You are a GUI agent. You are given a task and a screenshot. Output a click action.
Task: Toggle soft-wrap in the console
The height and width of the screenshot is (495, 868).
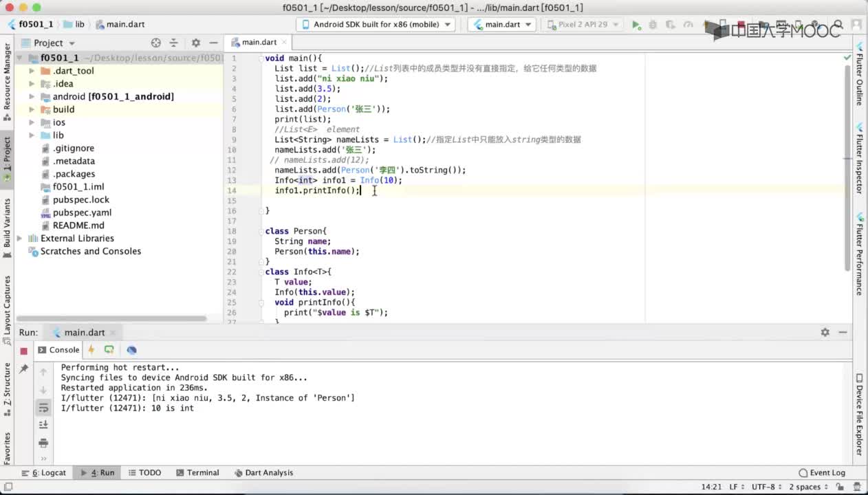coord(43,408)
